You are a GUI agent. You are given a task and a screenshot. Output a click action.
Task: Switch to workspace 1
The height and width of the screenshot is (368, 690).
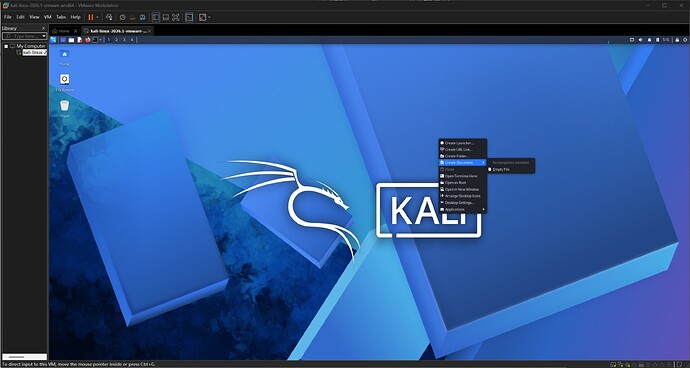point(109,40)
